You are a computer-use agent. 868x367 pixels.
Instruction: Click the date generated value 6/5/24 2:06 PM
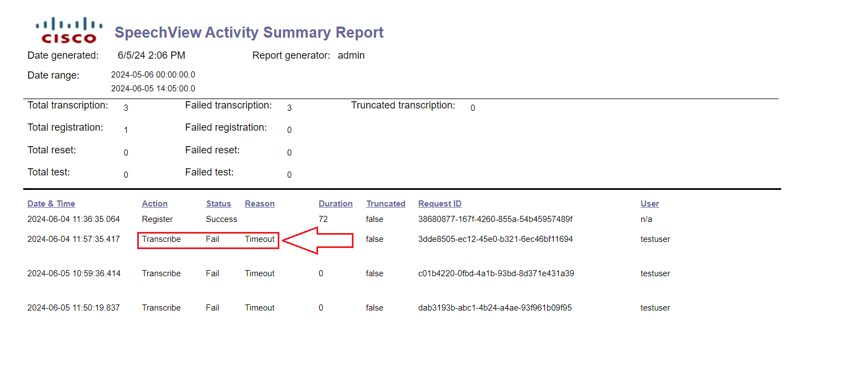[152, 55]
